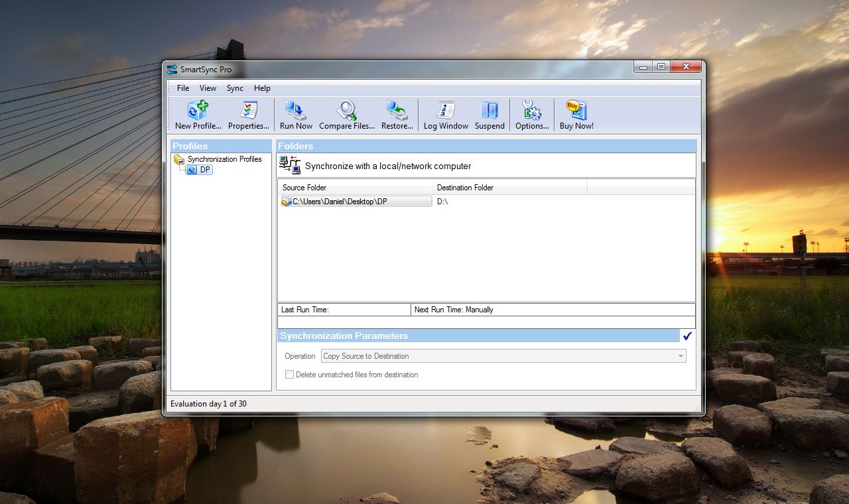Open the View menu

click(208, 88)
